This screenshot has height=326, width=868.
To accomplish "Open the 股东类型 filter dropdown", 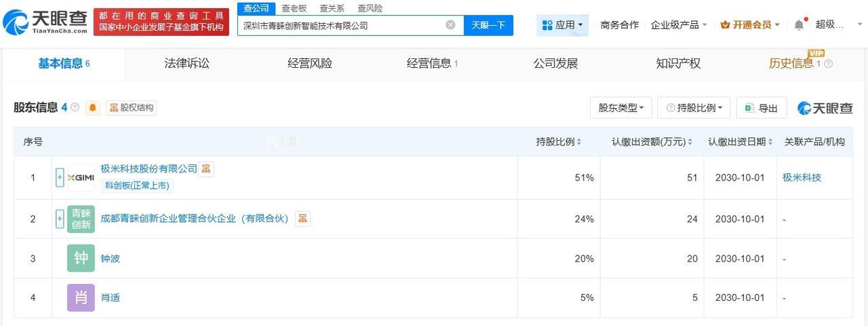I will [x=621, y=108].
